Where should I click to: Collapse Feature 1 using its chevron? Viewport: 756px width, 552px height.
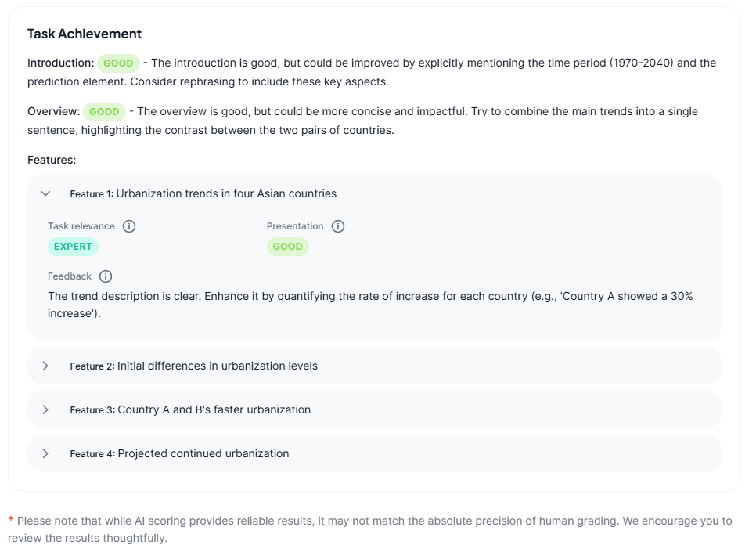tap(45, 193)
